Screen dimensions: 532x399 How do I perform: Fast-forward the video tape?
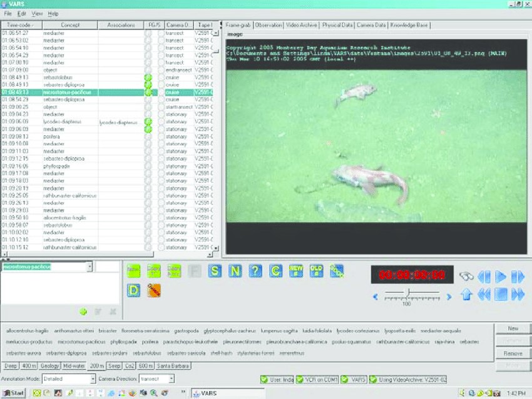(518, 295)
